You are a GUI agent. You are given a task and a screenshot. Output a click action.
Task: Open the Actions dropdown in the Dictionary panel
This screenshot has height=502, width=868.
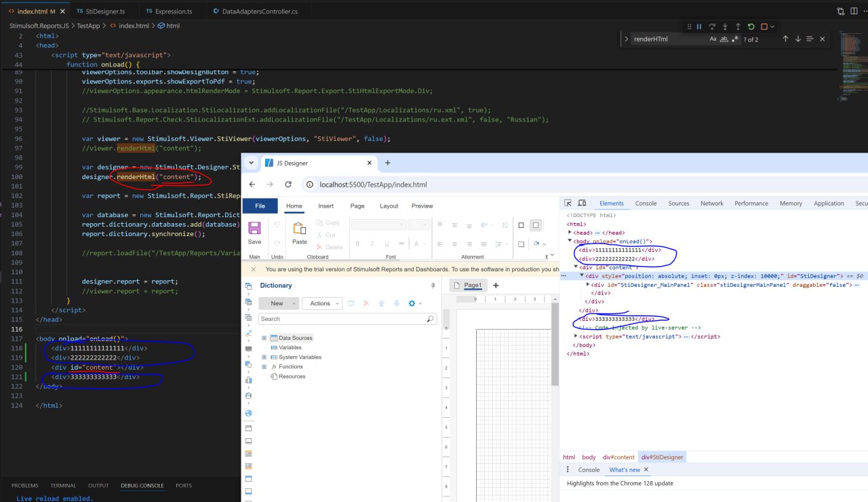point(322,303)
